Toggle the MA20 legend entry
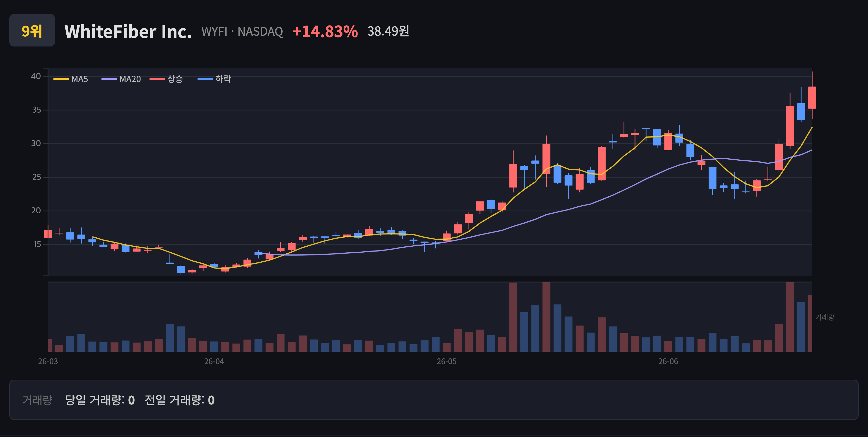Screen dimensions: 868x437 (121, 79)
